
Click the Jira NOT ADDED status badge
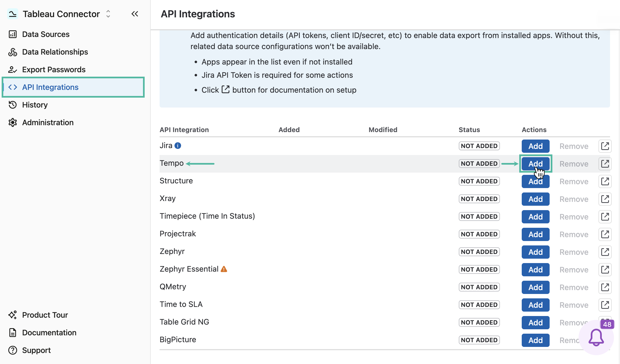tap(479, 146)
